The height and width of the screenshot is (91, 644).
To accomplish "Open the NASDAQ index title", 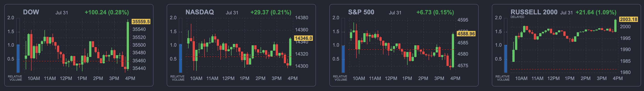I will coord(200,12).
